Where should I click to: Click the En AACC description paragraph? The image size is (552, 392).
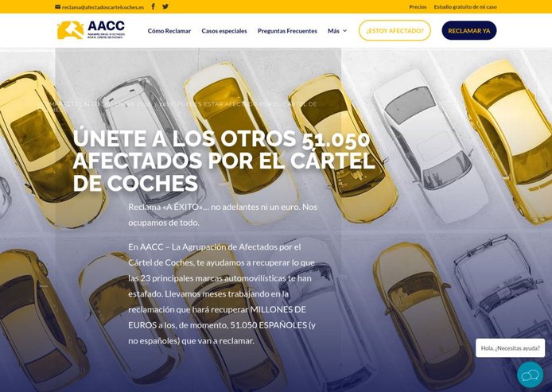click(222, 294)
